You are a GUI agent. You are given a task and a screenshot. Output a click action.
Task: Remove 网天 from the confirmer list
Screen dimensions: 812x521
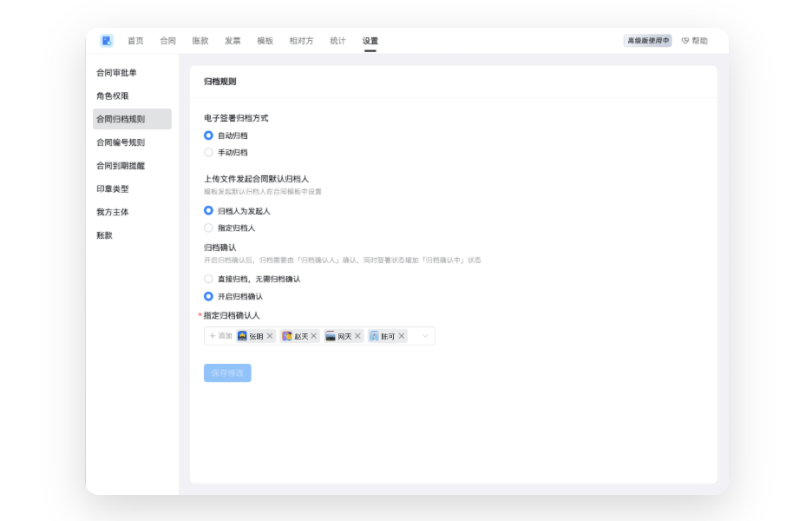tap(357, 336)
